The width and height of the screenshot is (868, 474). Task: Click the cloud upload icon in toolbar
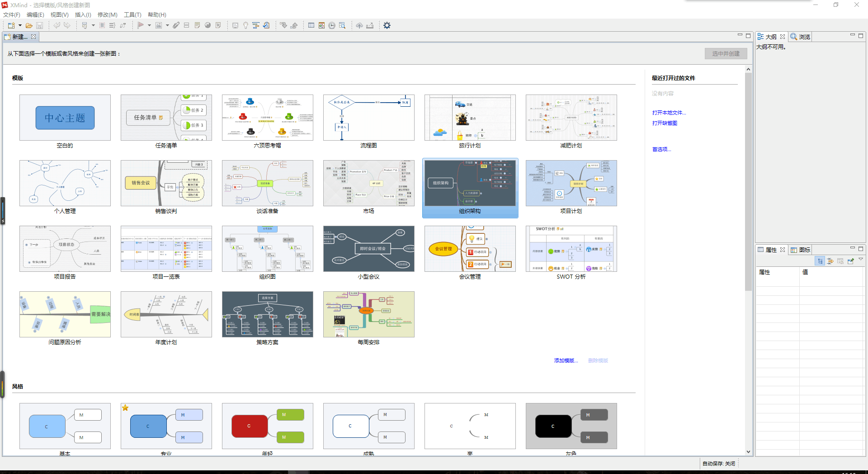tap(359, 26)
